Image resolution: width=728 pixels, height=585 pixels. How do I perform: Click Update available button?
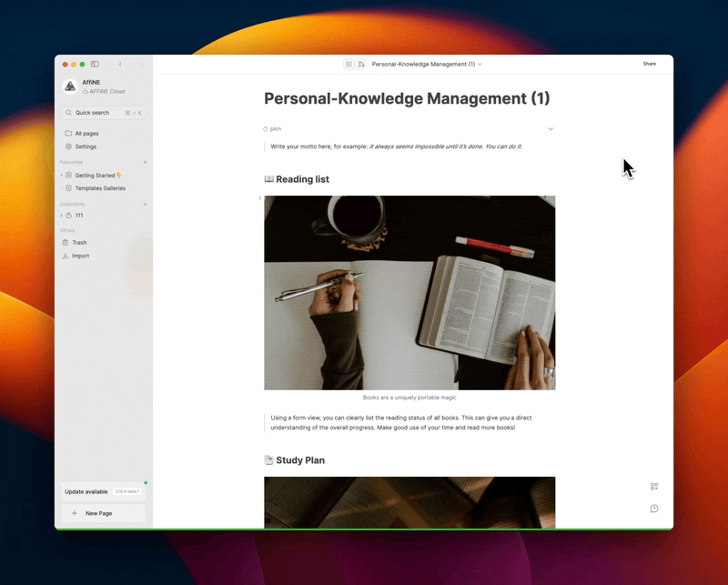click(104, 491)
